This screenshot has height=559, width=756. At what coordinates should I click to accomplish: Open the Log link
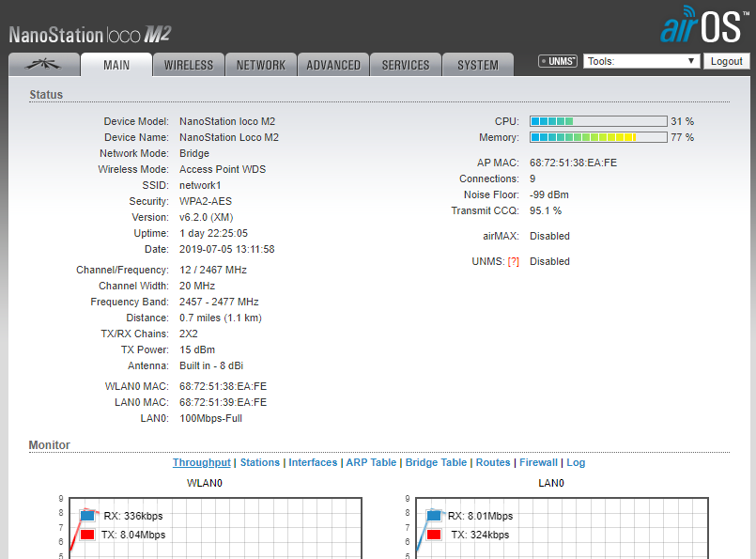(x=576, y=462)
